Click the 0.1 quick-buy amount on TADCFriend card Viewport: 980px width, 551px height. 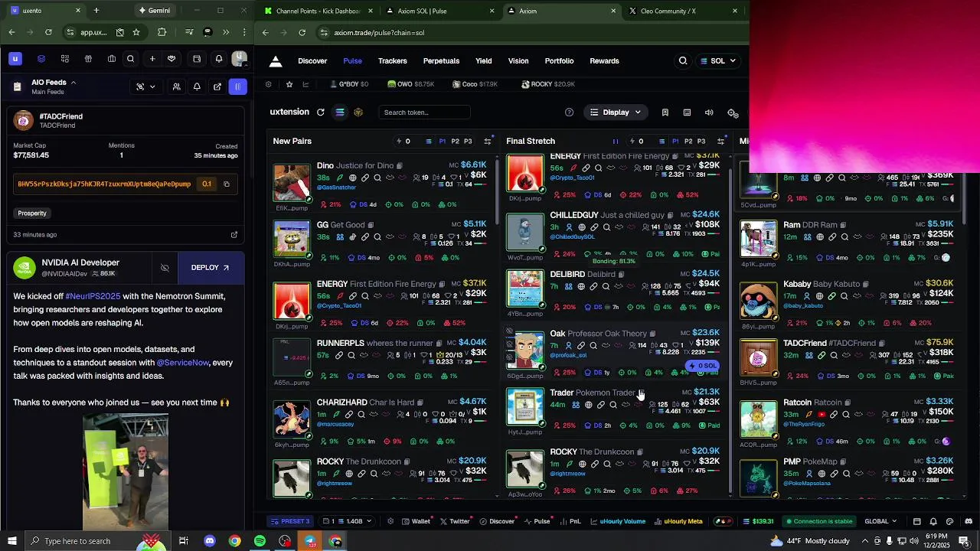tap(207, 184)
